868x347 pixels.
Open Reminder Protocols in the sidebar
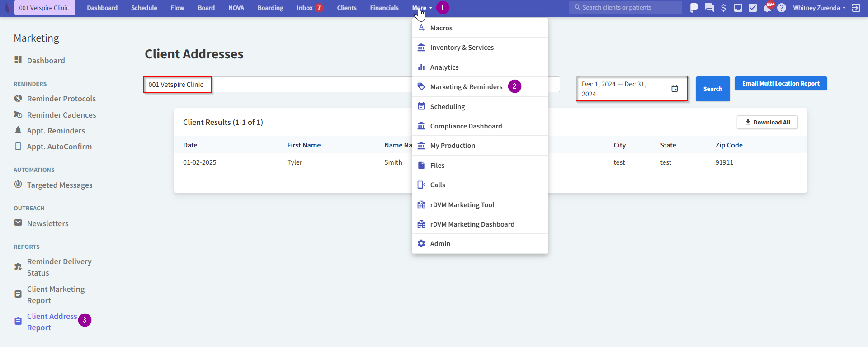pyautogui.click(x=61, y=99)
